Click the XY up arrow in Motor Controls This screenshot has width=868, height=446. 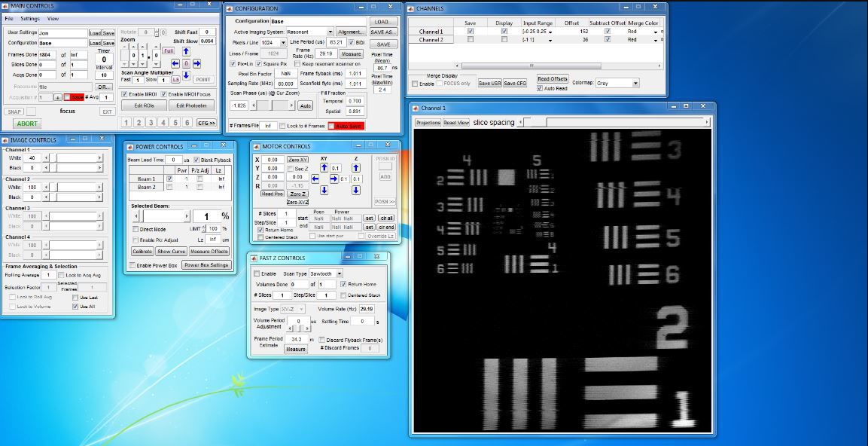tap(324, 167)
